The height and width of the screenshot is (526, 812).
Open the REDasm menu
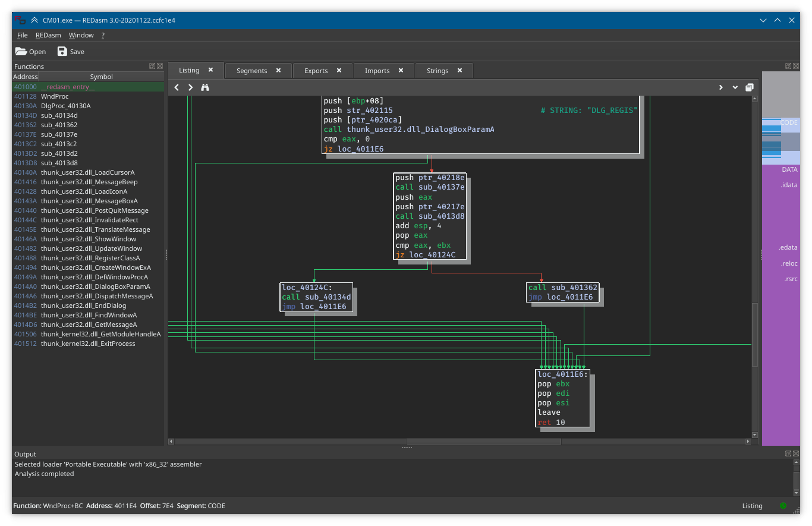(48, 36)
